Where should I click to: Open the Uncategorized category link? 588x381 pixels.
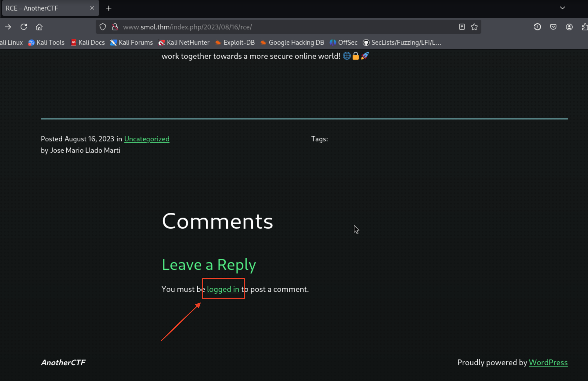point(147,139)
